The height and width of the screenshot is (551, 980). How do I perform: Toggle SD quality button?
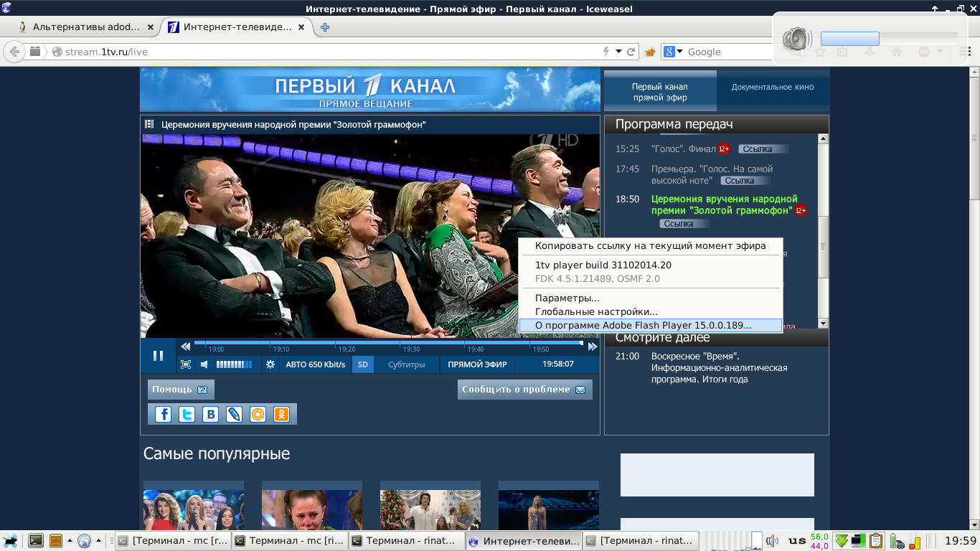click(x=363, y=364)
